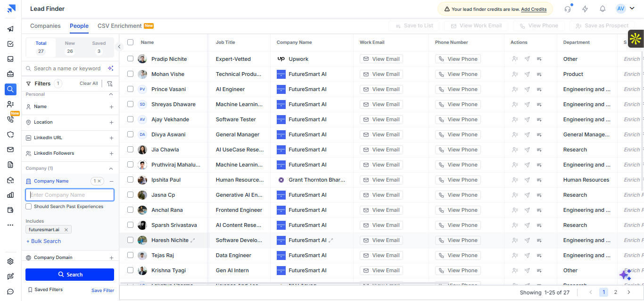Show Total 27 leads
The height and width of the screenshot is (301, 644).
click(41, 47)
